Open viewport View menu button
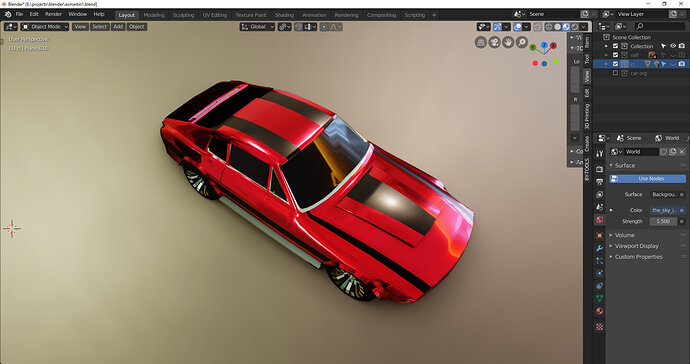Image resolution: width=690 pixels, height=364 pixels. tap(80, 27)
